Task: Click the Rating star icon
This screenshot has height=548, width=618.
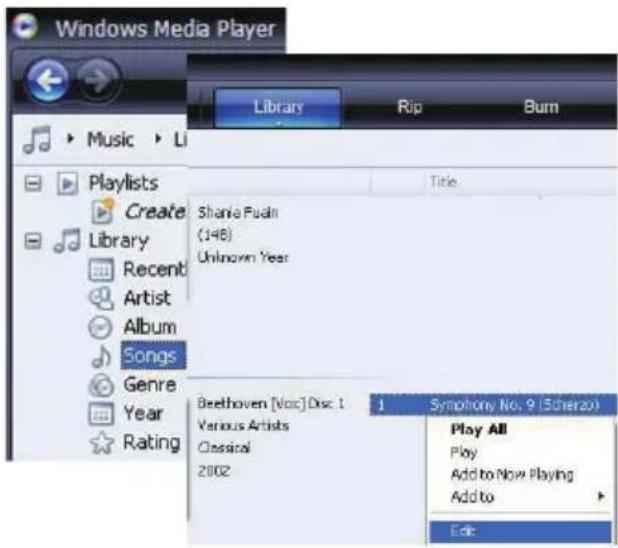Action: [101, 443]
